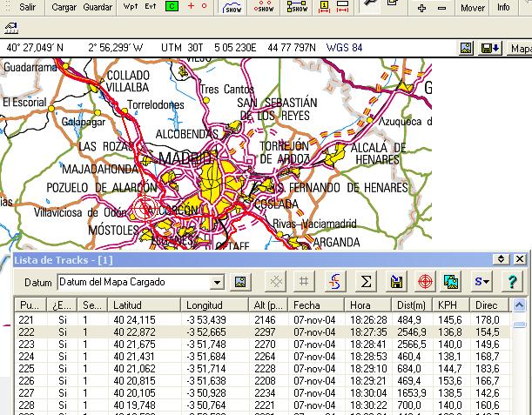The height and width of the screenshot is (415, 532).
Task: Click the red circle point tool
Action: coord(204,6)
